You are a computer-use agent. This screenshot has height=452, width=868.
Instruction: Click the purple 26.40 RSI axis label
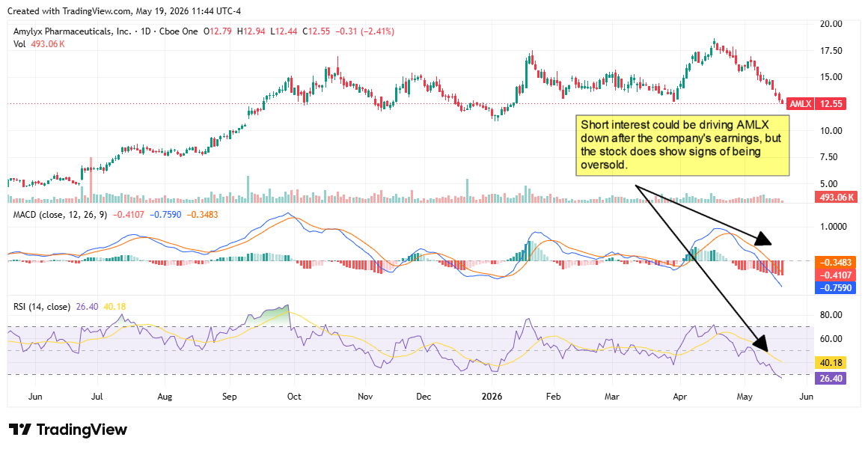[831, 379]
